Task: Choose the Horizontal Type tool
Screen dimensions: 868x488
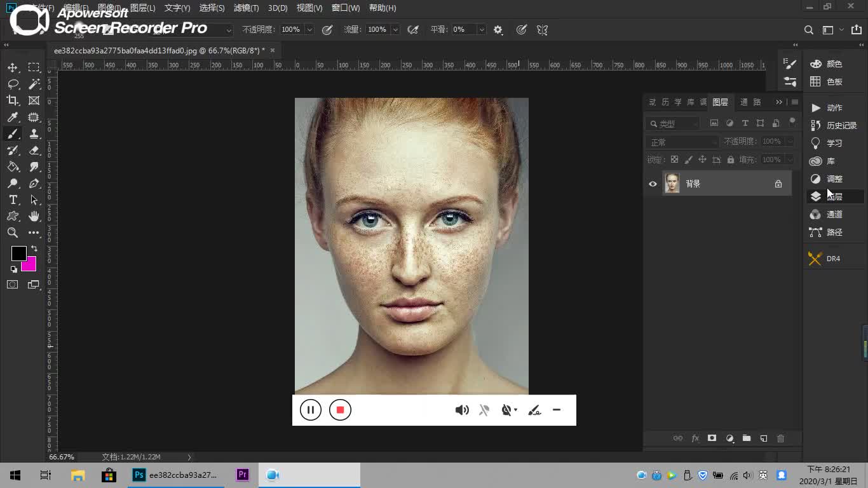Action: 13,200
